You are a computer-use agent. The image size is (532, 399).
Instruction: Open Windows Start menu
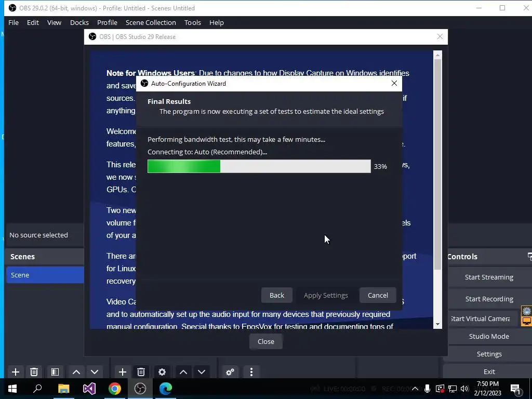point(12,389)
